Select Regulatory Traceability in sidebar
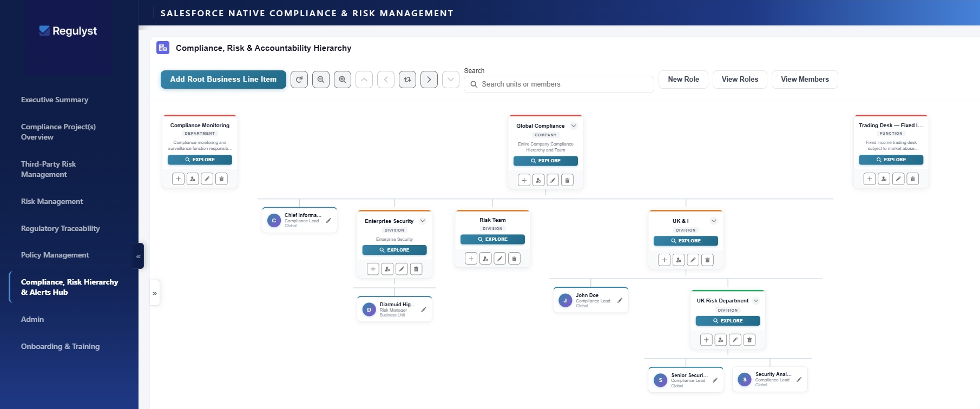This screenshot has height=409, width=980. tap(61, 228)
